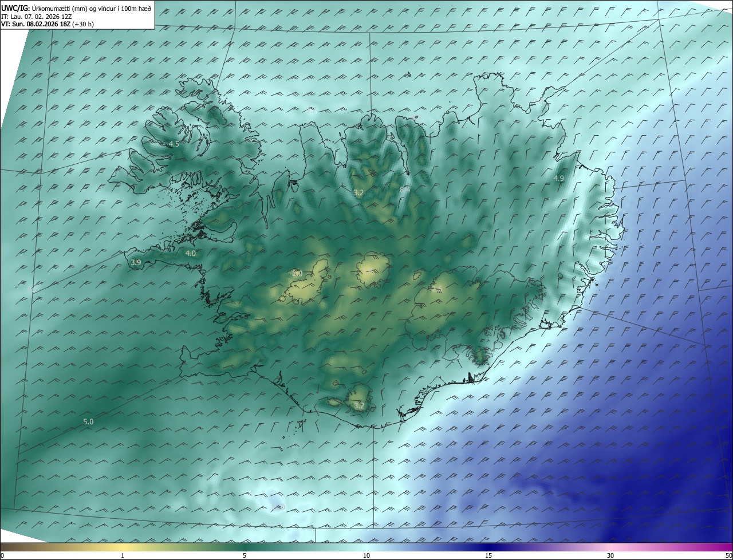Click the 0 tick on the color scale

pyautogui.click(x=2, y=555)
